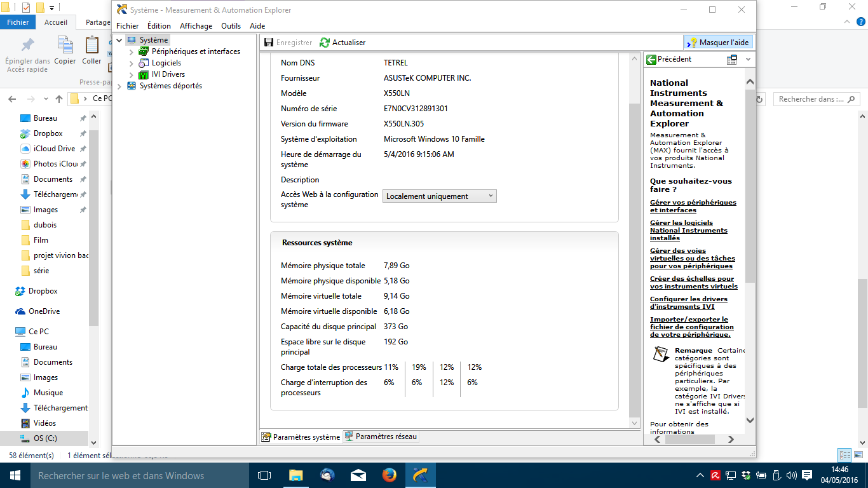Select the Système computer icon in tree
868x488 pixels.
click(x=132, y=40)
